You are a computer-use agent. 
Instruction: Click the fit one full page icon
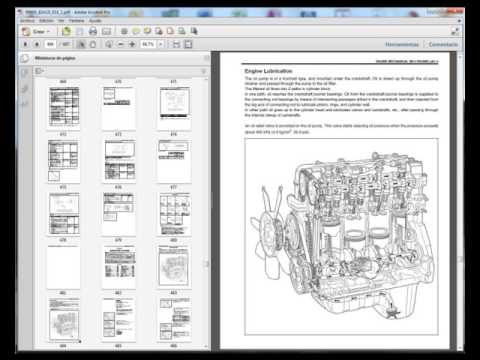pyautogui.click(x=188, y=44)
